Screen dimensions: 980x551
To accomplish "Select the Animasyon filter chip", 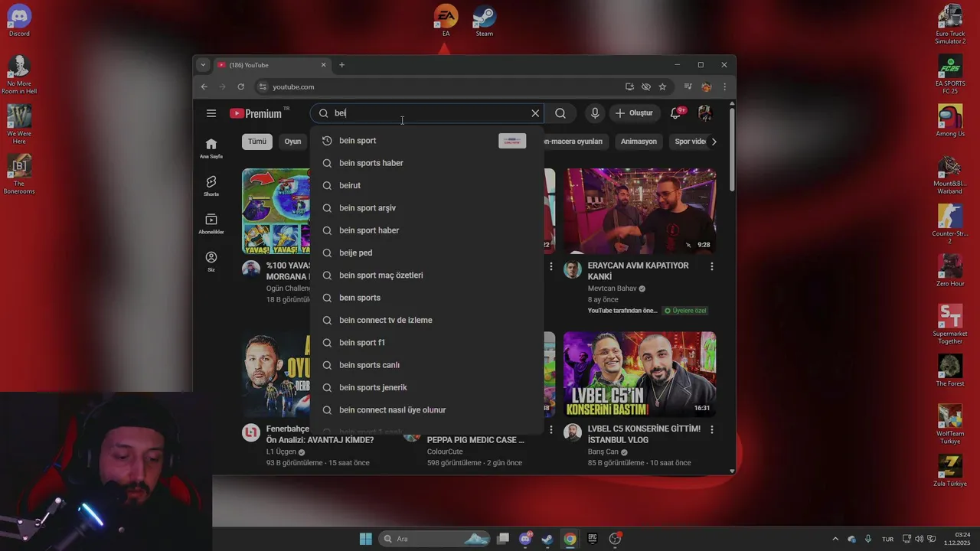I will click(639, 142).
